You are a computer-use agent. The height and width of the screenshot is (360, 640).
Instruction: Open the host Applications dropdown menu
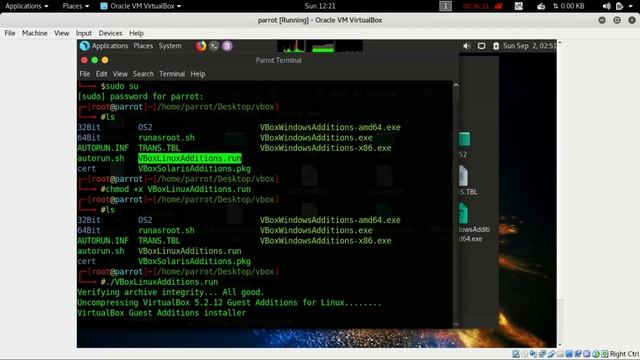27,6
